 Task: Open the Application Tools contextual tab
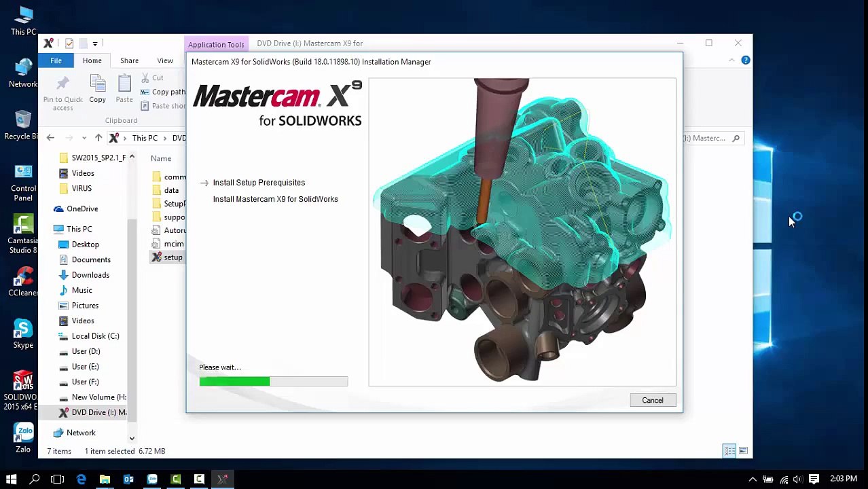[x=216, y=44]
